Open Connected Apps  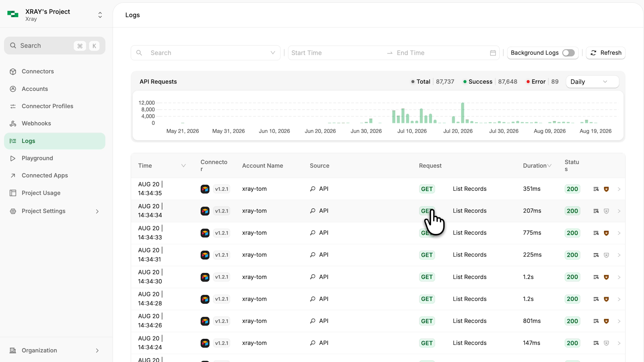tap(55, 176)
